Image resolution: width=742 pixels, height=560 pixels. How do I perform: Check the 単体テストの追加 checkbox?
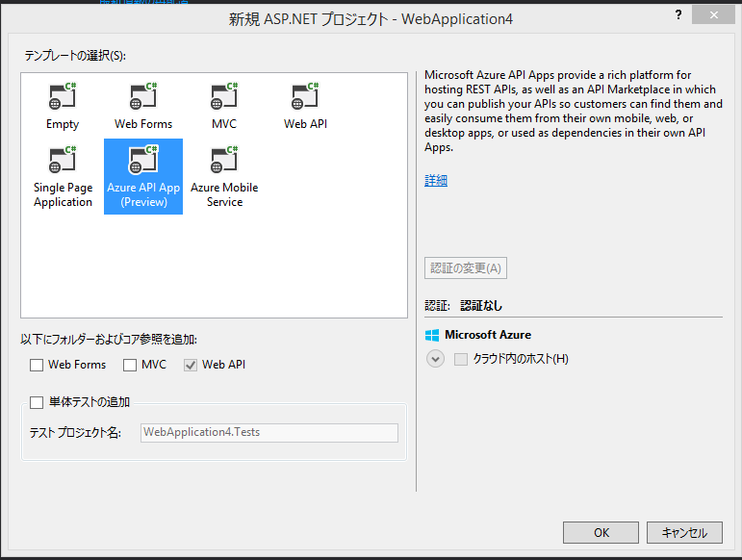pos(37,402)
